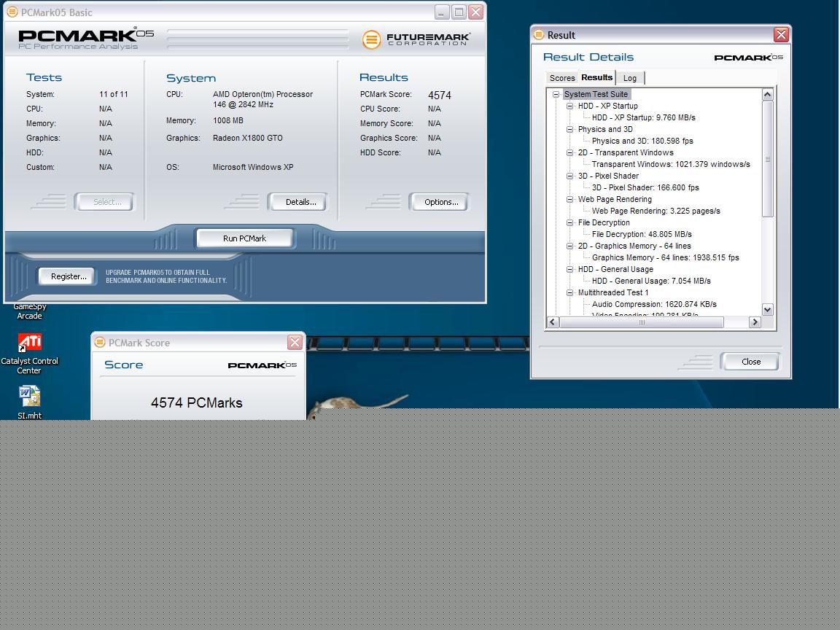Select the 'Physics and 3D: 180.598 fps' result
This screenshot has width=840, height=630.
point(642,141)
